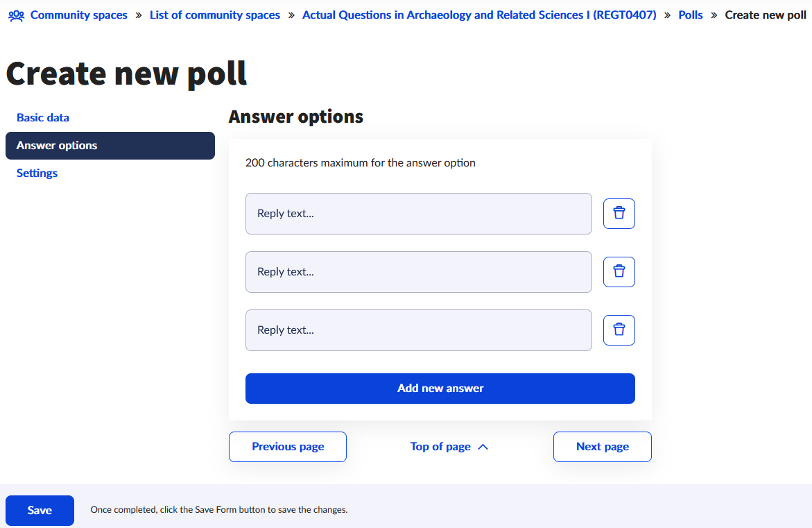Viewport: 812px width, 528px height.
Task: Click the Community spaces people icon
Action: [x=16, y=15]
